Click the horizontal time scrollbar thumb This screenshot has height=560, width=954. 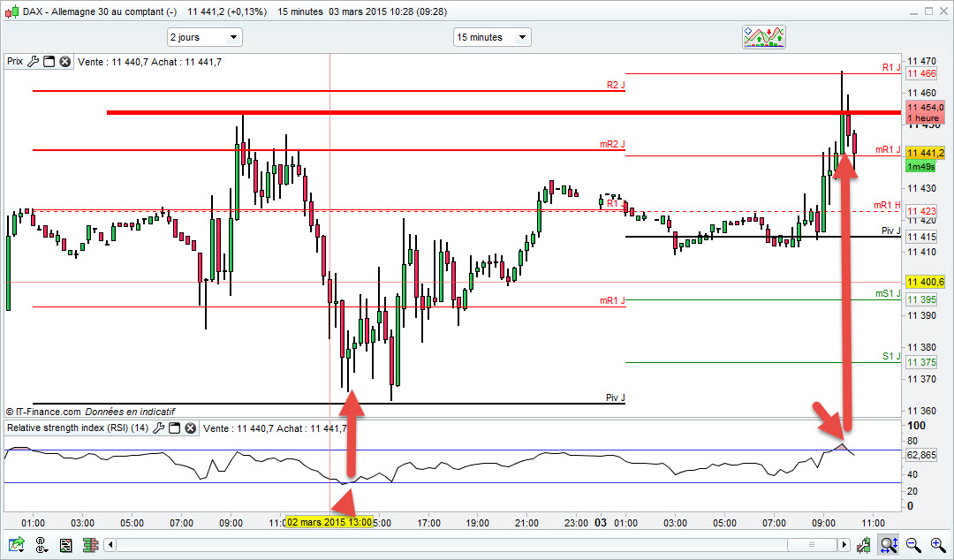click(x=812, y=544)
